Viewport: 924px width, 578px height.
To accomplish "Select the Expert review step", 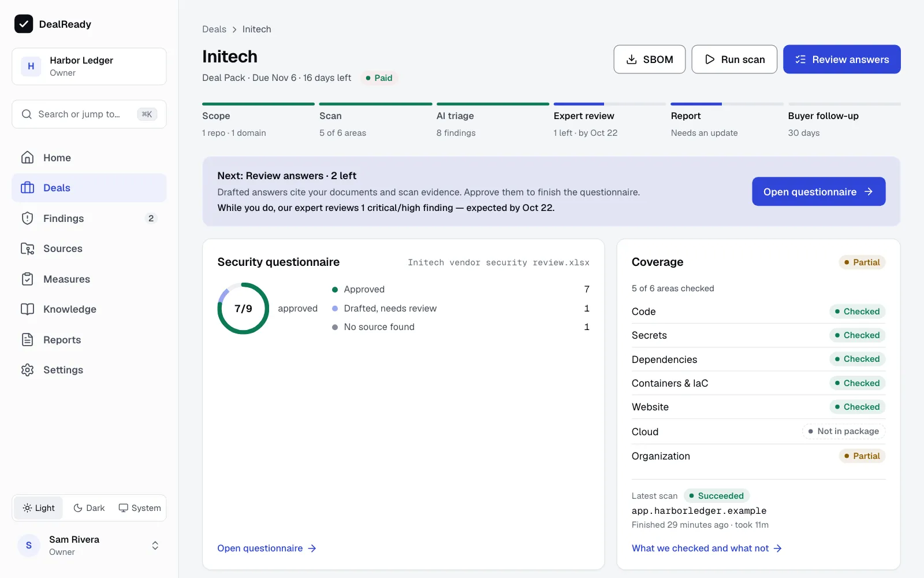I will click(x=610, y=121).
